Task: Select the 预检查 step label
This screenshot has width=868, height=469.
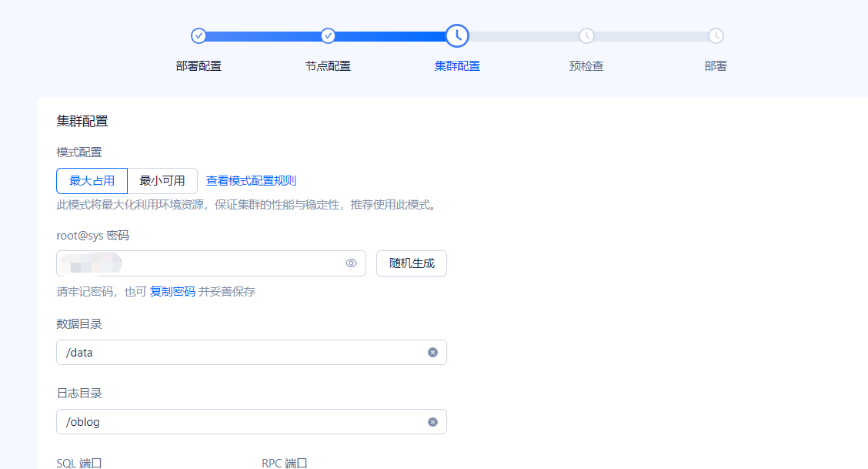Action: pos(586,66)
